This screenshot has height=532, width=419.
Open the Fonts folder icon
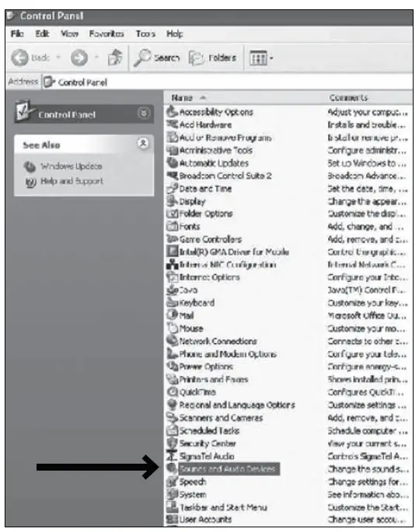pyautogui.click(x=172, y=226)
